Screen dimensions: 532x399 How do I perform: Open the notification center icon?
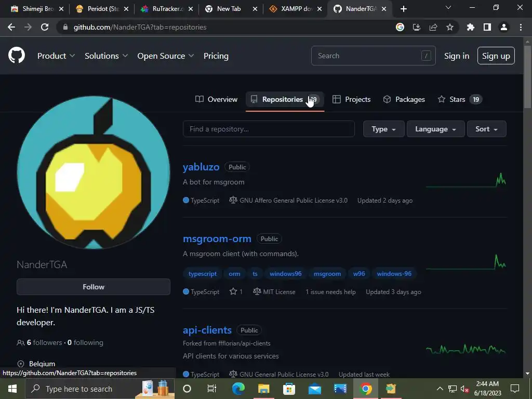[515, 389]
